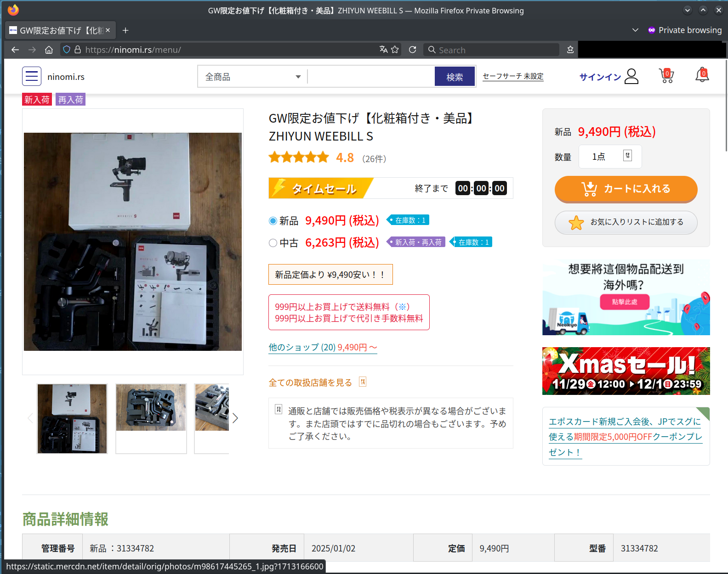Open a new tab with the plus icon
Image resolution: width=728 pixels, height=574 pixels.
[x=125, y=30]
